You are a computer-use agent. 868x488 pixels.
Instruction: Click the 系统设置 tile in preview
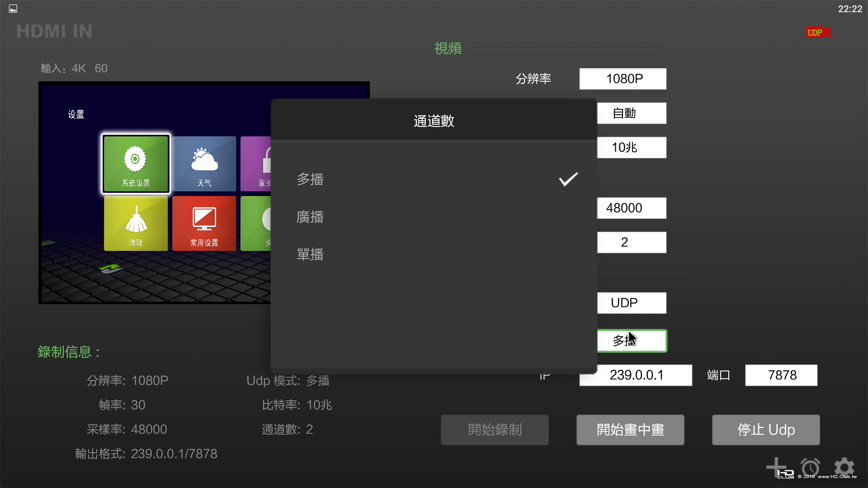tap(136, 164)
